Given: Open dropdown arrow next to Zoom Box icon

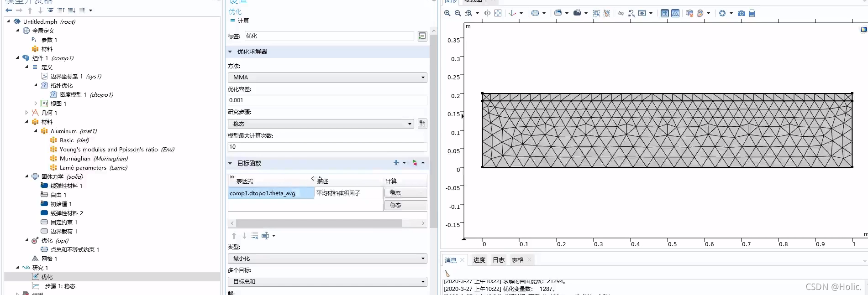Looking at the screenshot, I should click(x=477, y=13).
